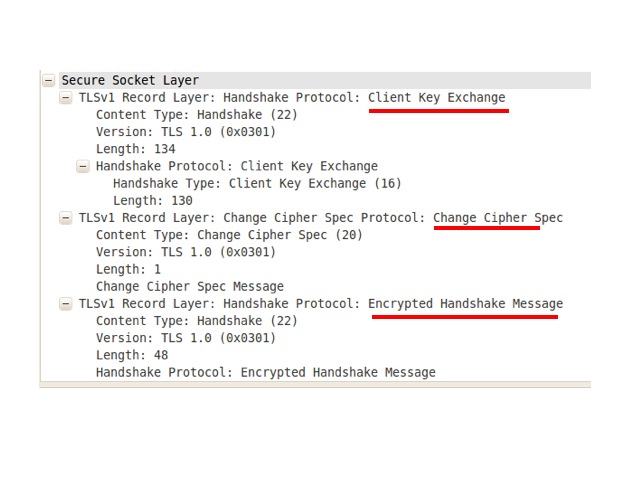This screenshot has width=640, height=480.
Task: Select Version: TLS 1.0 under Encrypted Handshake Message
Action: coord(186,338)
